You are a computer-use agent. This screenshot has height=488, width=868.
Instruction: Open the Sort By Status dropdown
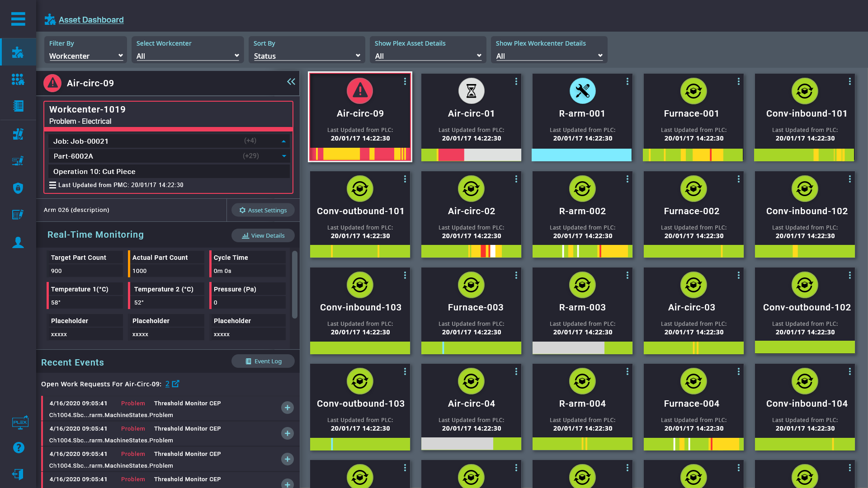click(x=307, y=56)
